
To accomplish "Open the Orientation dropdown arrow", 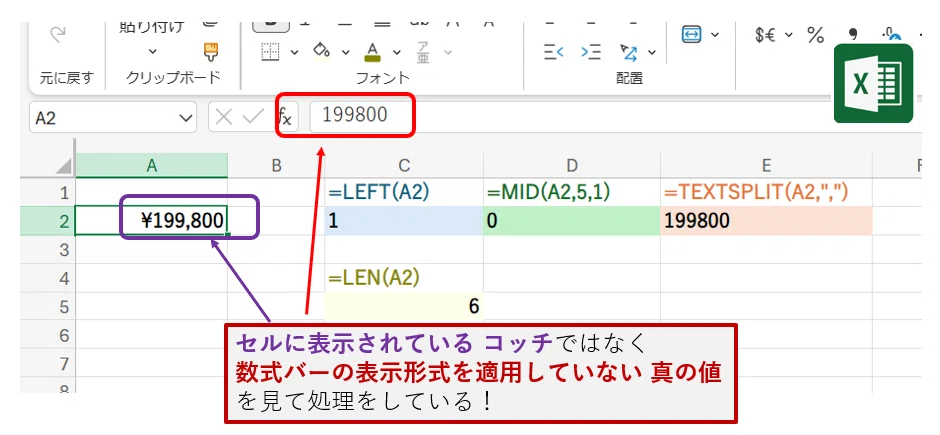I will point(652,53).
